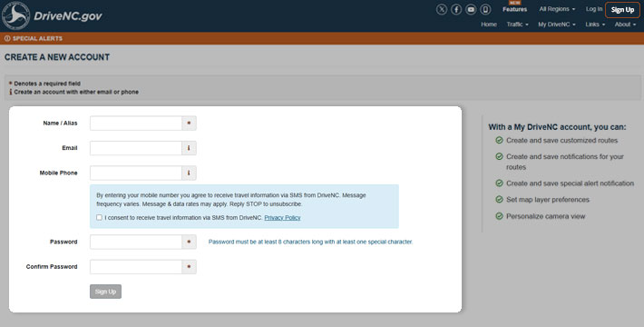The height and width of the screenshot is (327, 644).
Task: Submit the form with gray Sign Up button
Action: click(x=105, y=292)
